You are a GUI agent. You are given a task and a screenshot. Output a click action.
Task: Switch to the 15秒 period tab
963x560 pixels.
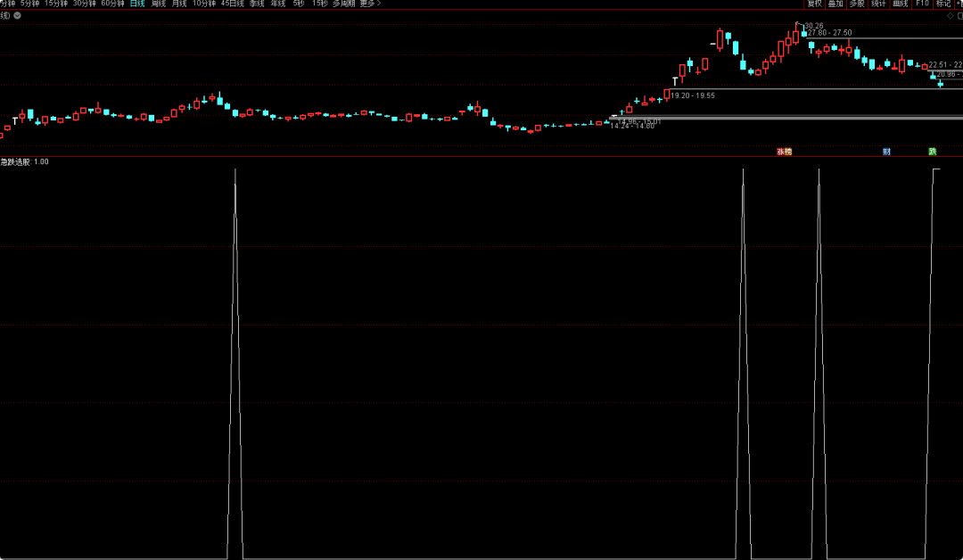[319, 4]
